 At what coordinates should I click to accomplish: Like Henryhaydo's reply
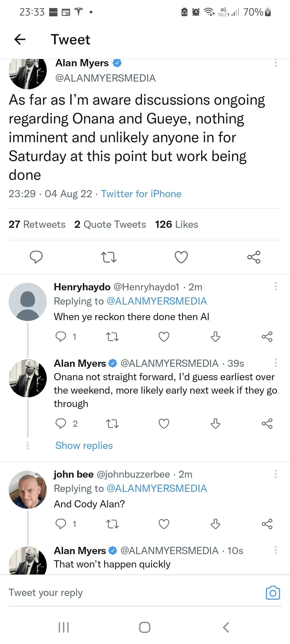point(164,336)
